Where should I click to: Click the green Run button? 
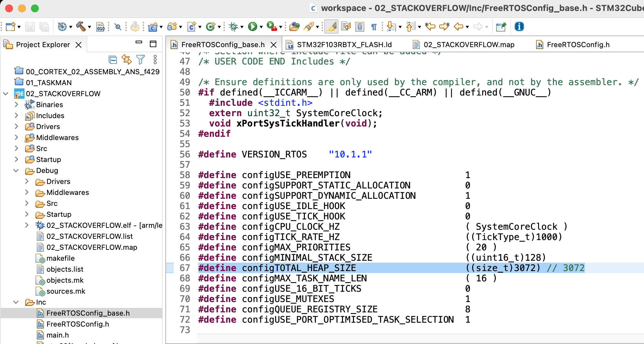253,26
